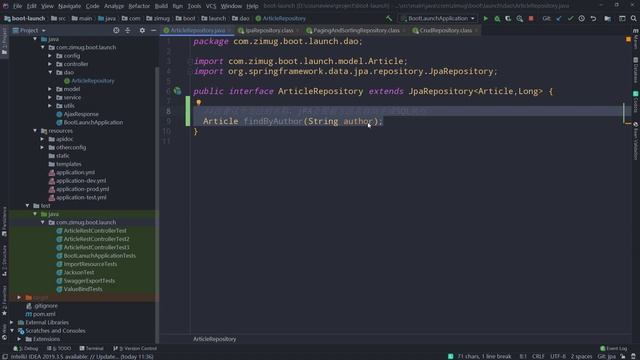Show Git history clock icon
The height and width of the screenshot is (360, 640).
pos(582,18)
